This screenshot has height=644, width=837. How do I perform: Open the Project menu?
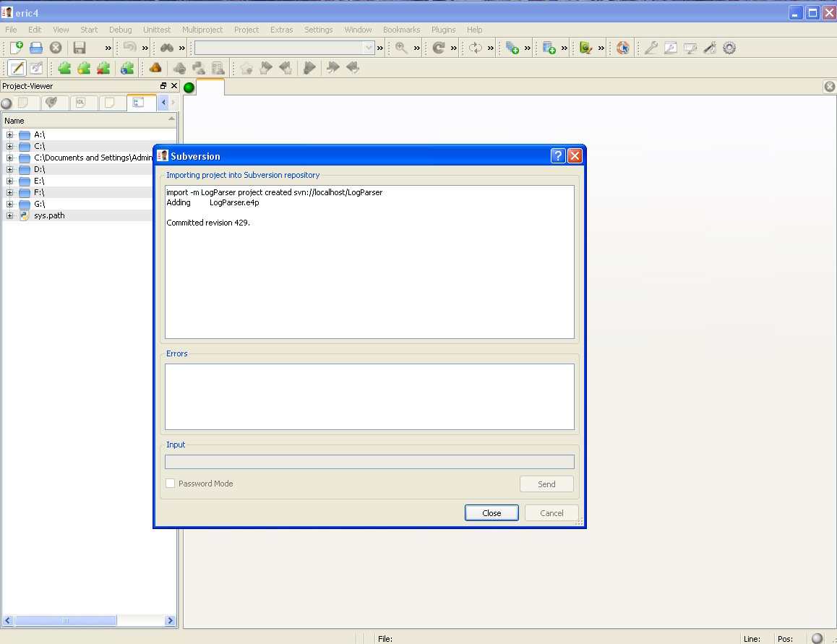[246, 30]
